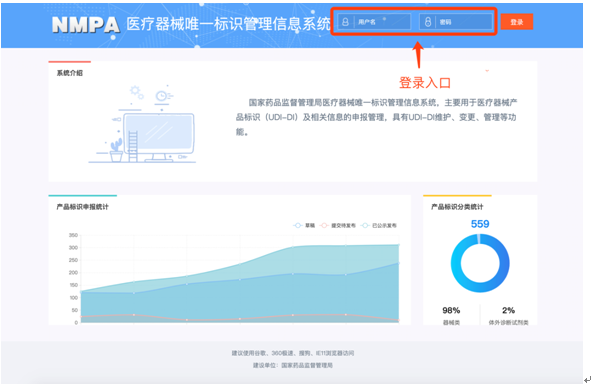Toggle the 已公示发布 legend series
Image resolution: width=591 pixels, height=391 pixels.
(378, 225)
